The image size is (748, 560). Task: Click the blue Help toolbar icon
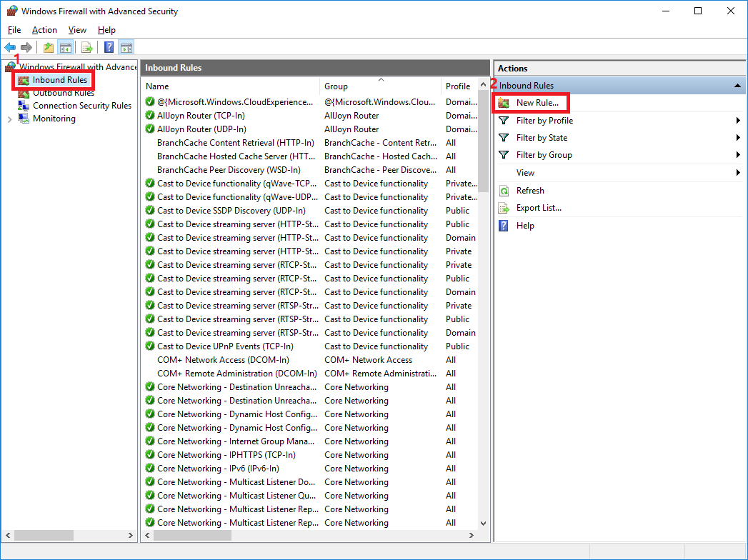click(109, 47)
